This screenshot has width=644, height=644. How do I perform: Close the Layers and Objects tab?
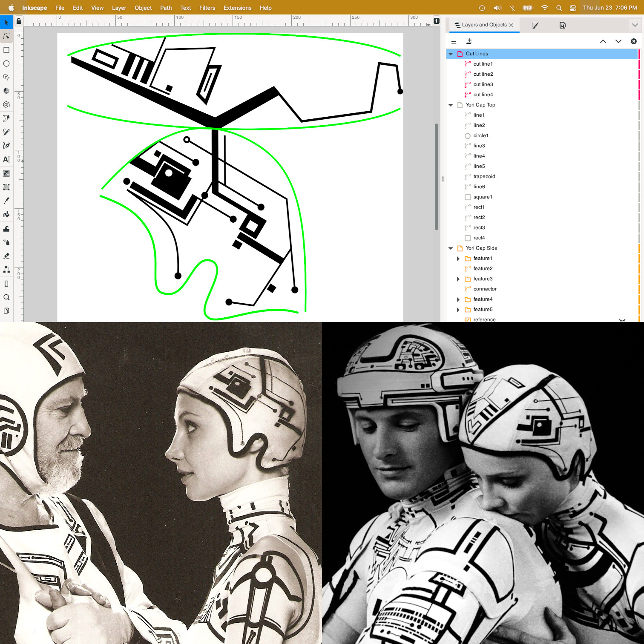tap(511, 25)
